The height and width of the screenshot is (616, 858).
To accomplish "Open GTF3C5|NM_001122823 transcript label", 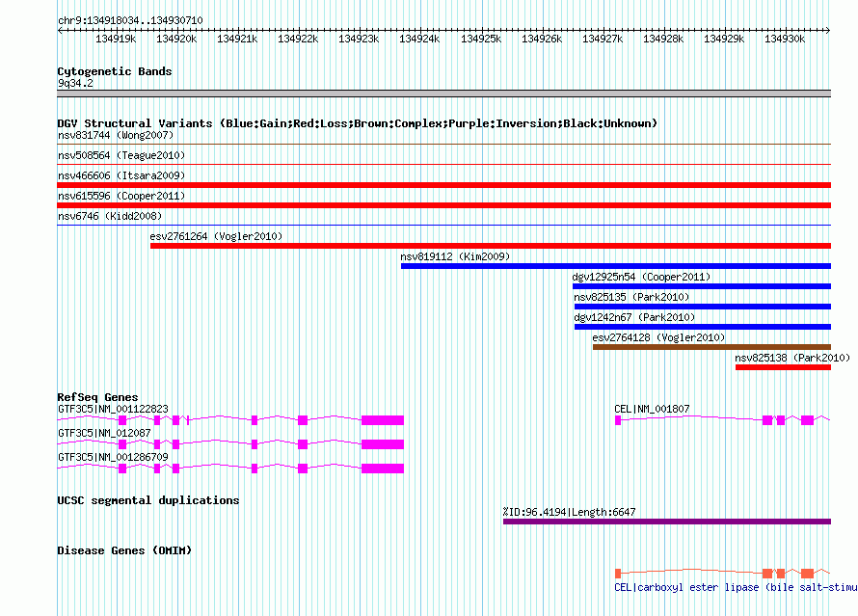I will click(x=113, y=409).
